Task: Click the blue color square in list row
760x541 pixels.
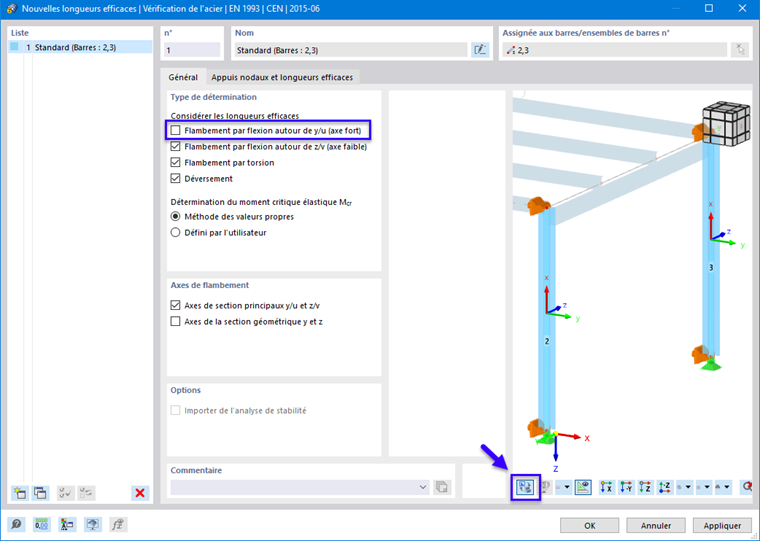Action: click(15, 47)
